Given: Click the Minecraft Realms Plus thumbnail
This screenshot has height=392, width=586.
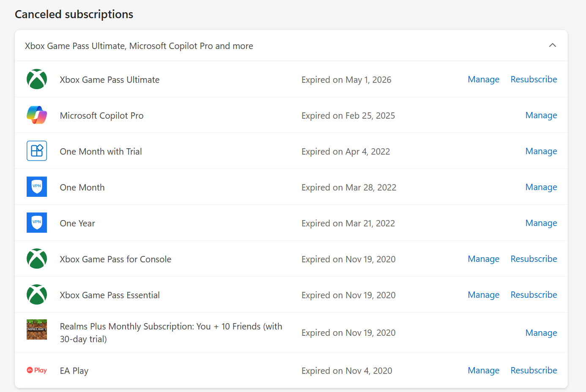Looking at the screenshot, I should point(37,329).
